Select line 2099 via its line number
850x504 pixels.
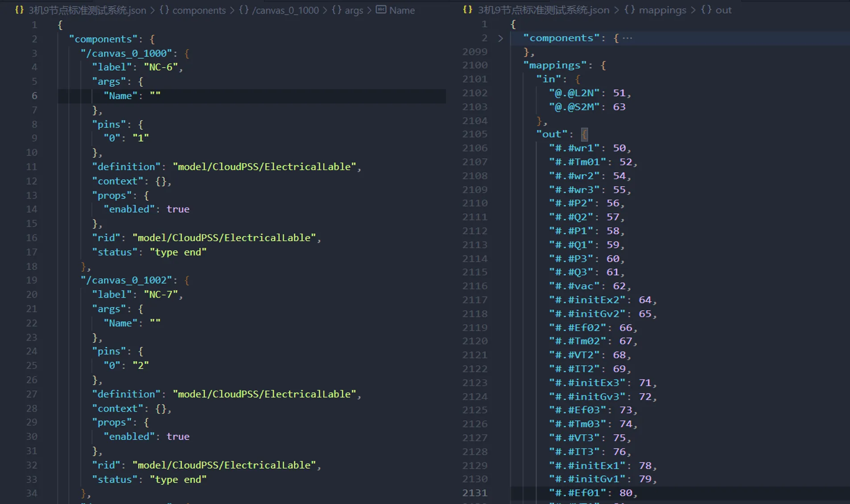click(x=475, y=52)
